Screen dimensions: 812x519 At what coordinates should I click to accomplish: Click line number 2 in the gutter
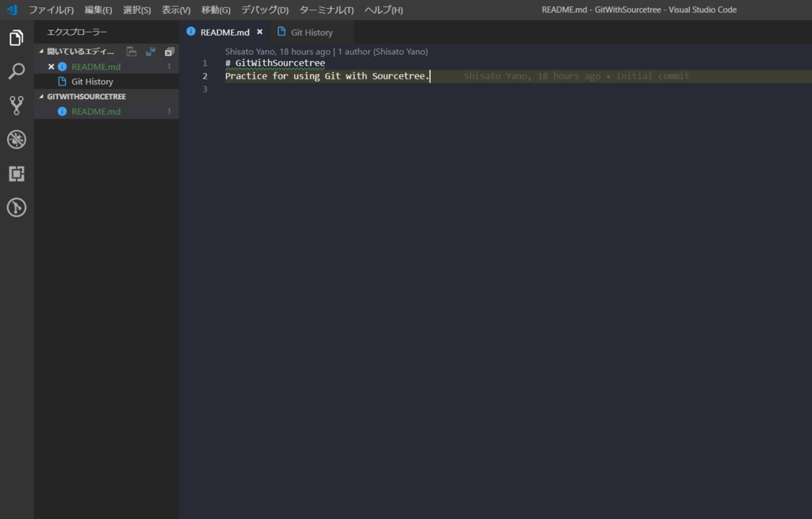[205, 76]
